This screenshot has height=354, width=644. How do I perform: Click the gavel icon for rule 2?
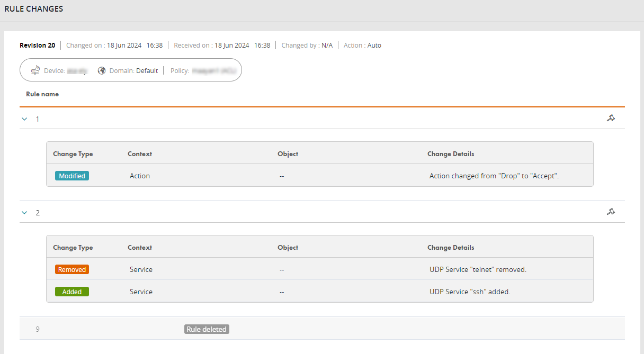click(611, 212)
